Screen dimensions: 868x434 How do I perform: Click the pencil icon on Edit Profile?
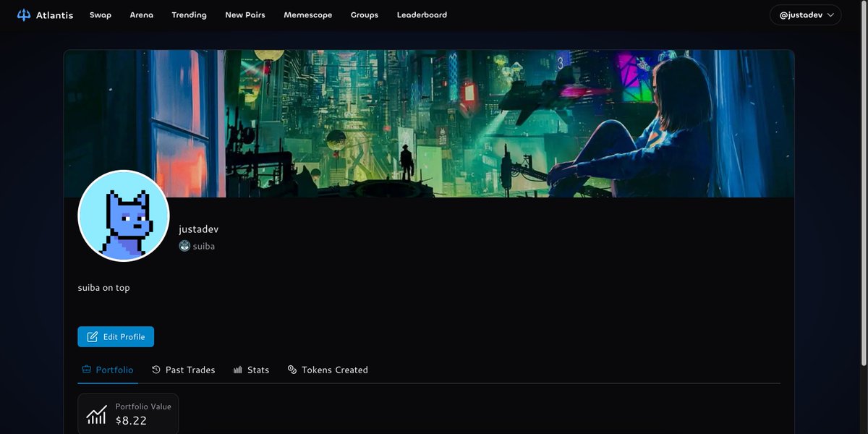click(93, 337)
